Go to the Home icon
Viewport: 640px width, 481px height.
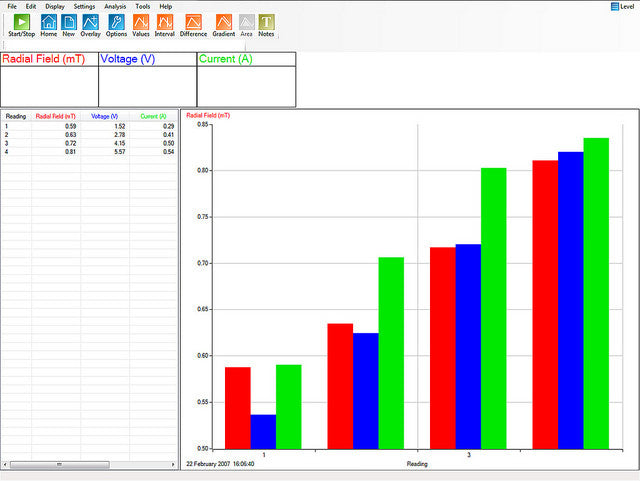pyautogui.click(x=48, y=24)
